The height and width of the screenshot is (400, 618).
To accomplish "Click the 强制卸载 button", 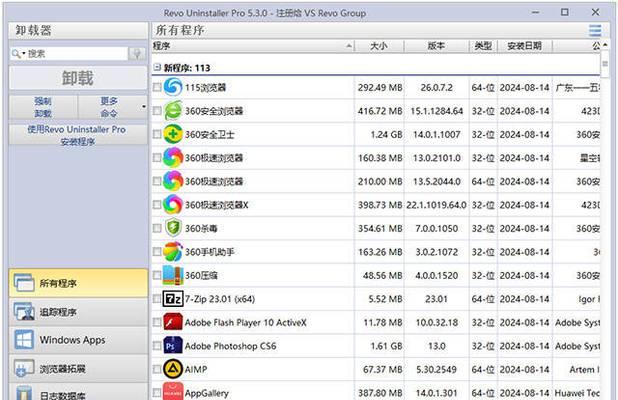I will pyautogui.click(x=43, y=107).
